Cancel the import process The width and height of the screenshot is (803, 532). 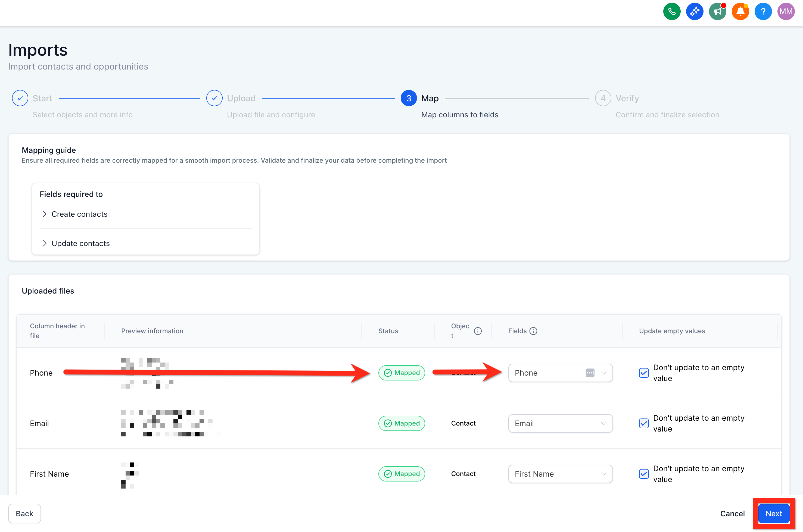tap(732, 513)
